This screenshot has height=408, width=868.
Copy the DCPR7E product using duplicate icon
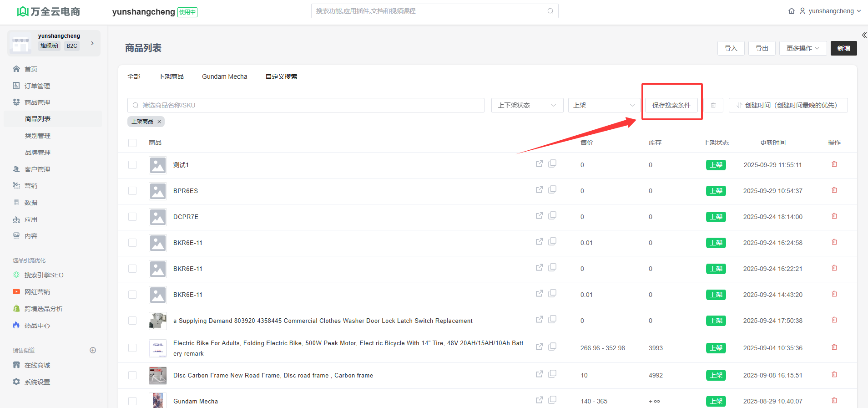click(552, 216)
